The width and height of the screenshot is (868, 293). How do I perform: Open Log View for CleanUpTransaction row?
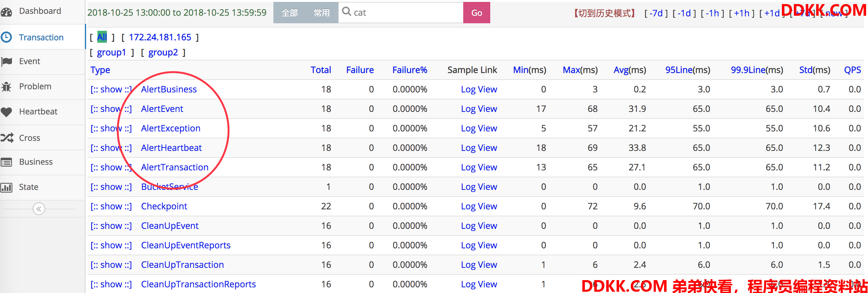[479, 265]
